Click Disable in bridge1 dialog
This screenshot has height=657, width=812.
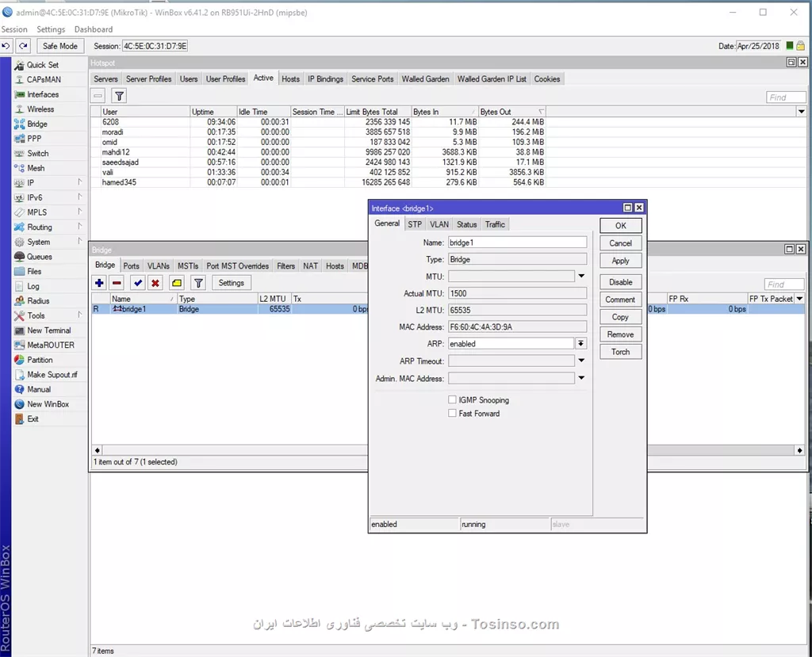621,282
